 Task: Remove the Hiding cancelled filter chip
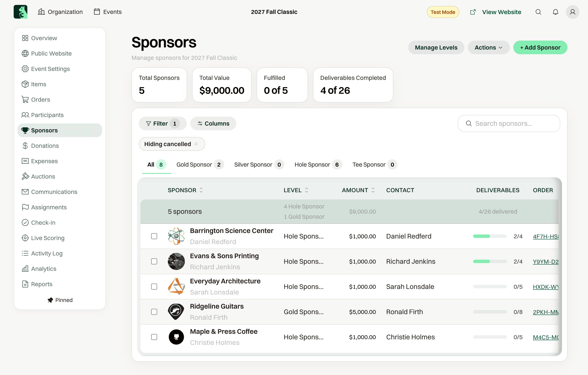[x=196, y=144]
